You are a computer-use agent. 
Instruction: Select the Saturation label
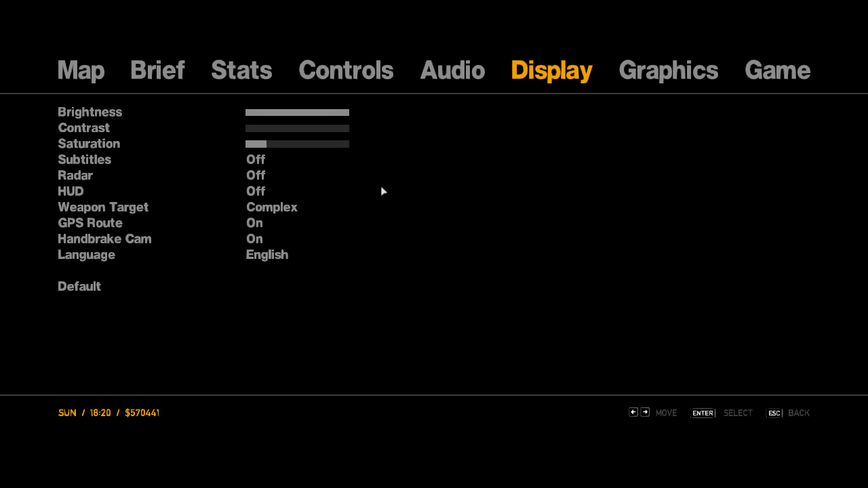pyautogui.click(x=89, y=144)
